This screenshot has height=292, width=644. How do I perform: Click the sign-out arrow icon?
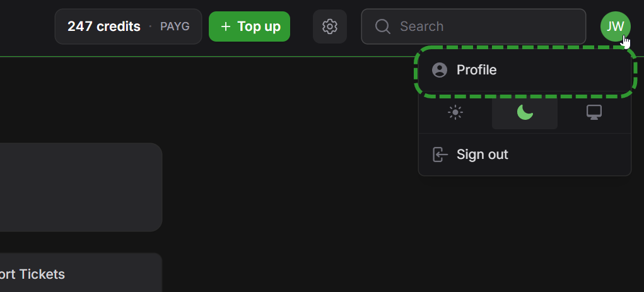tap(440, 155)
